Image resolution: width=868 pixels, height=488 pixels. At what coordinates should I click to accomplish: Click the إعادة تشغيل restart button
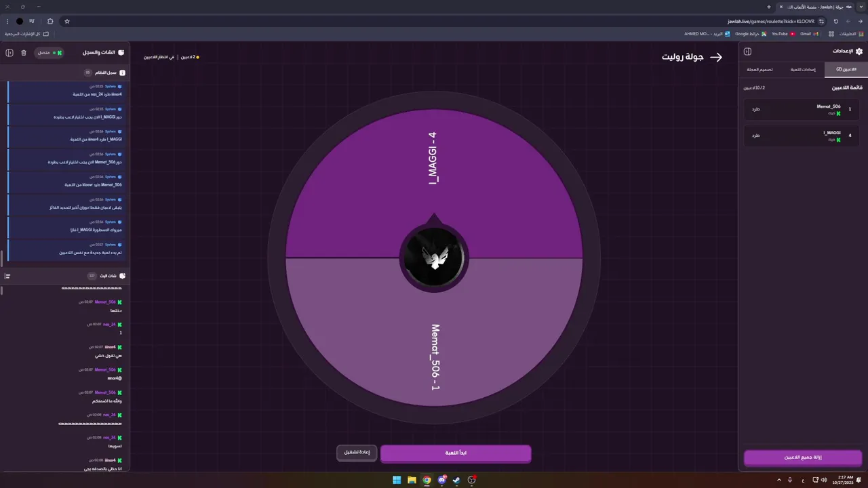357,452
